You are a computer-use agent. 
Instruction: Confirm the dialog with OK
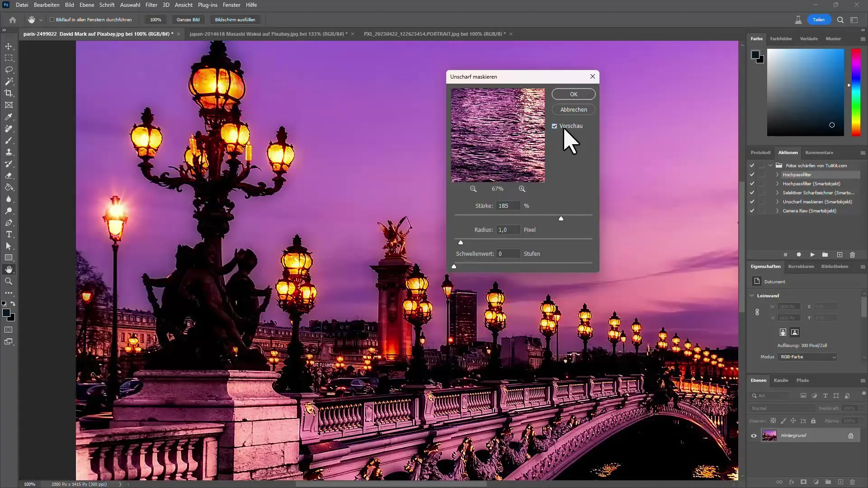tap(574, 94)
